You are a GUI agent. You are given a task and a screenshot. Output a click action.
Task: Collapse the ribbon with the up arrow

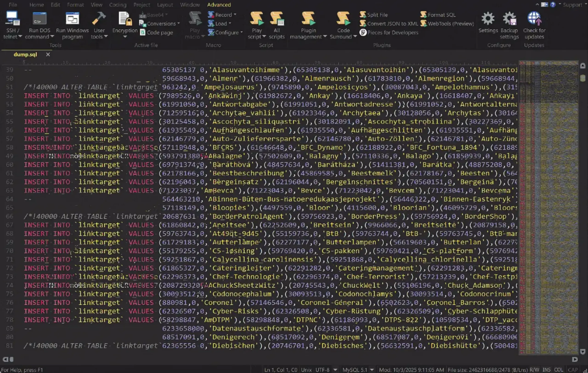click(537, 4)
